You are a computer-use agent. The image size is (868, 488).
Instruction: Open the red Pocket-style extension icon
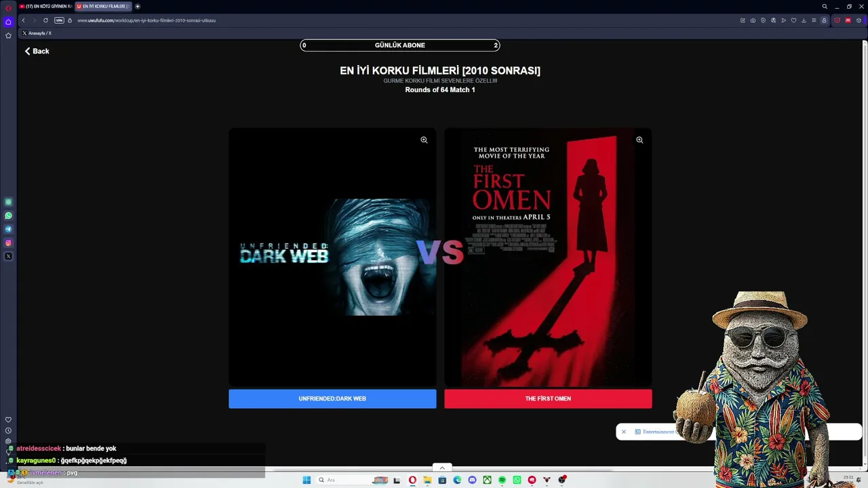point(837,20)
